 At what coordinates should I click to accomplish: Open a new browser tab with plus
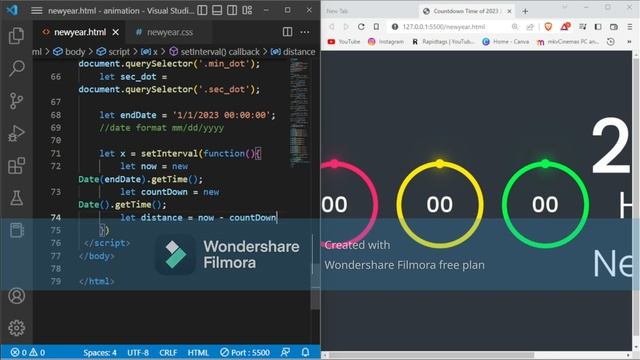525,11
